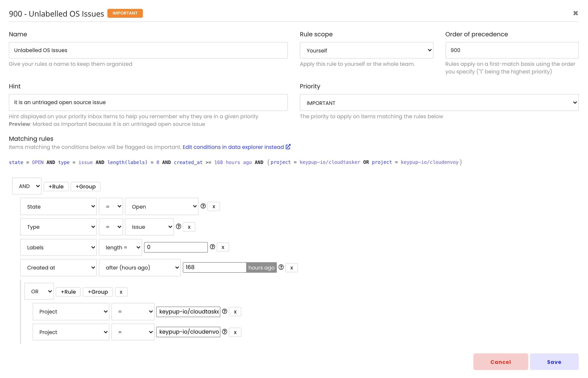
Task: Click the labels length value field
Action: (176, 247)
